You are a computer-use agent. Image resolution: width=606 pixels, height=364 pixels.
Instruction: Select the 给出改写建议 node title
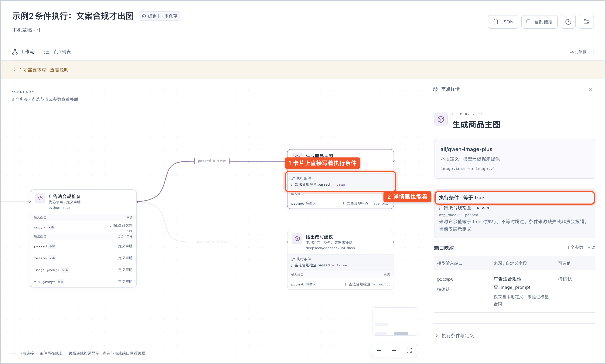[x=319, y=237]
